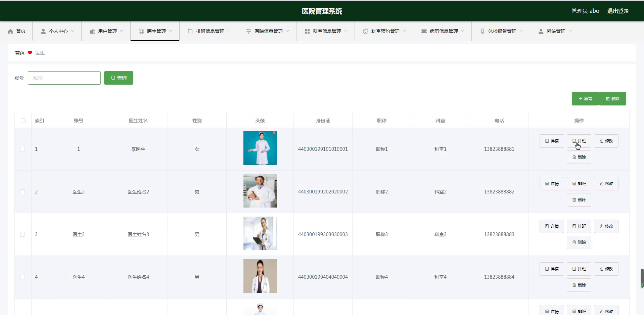This screenshot has width=644, height=315.
Task: Click the document icon in 医生3's 详情 button
Action: 547,226
